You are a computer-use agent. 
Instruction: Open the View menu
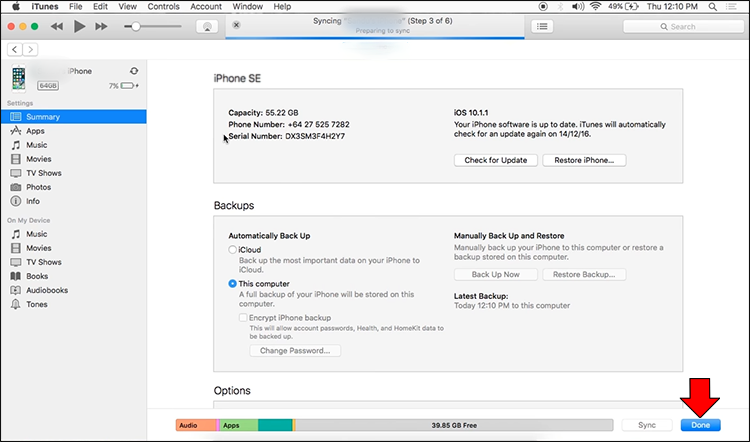[x=127, y=6]
